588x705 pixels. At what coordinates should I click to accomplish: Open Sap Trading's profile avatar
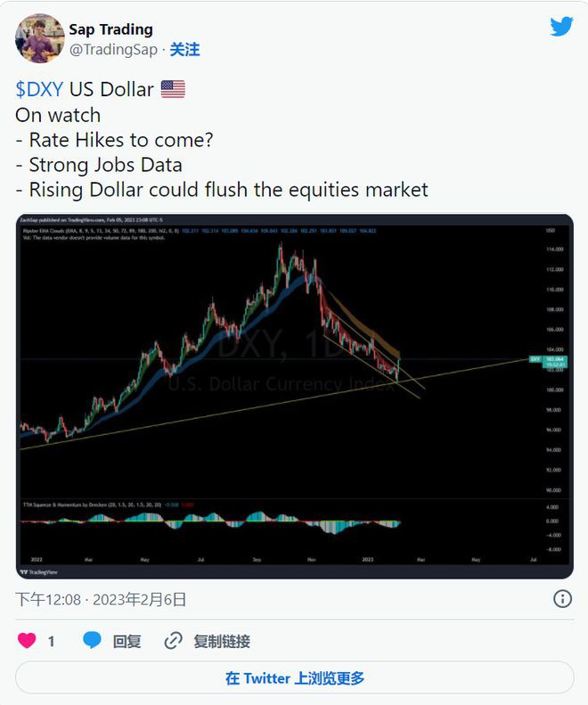(x=39, y=39)
